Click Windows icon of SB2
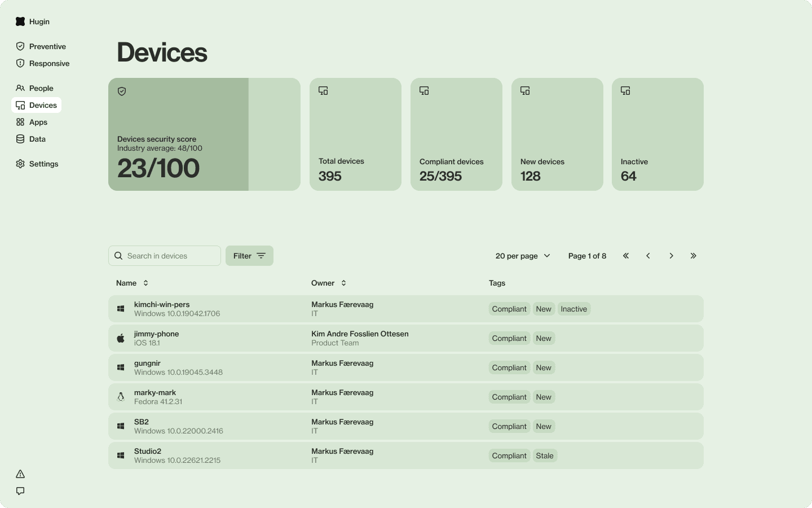This screenshot has width=812, height=508. point(121,426)
